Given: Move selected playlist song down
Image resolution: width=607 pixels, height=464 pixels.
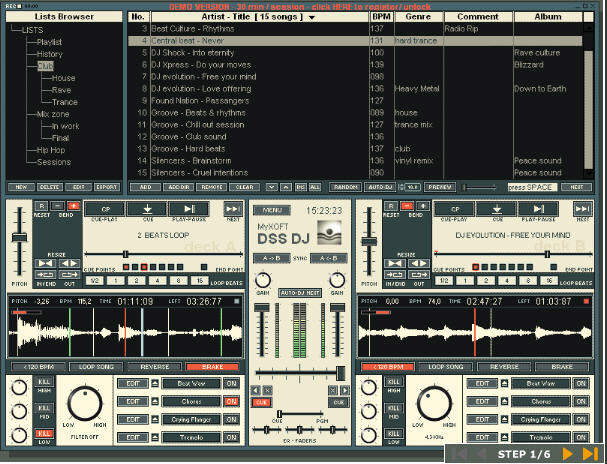Looking at the screenshot, I should click(272, 187).
